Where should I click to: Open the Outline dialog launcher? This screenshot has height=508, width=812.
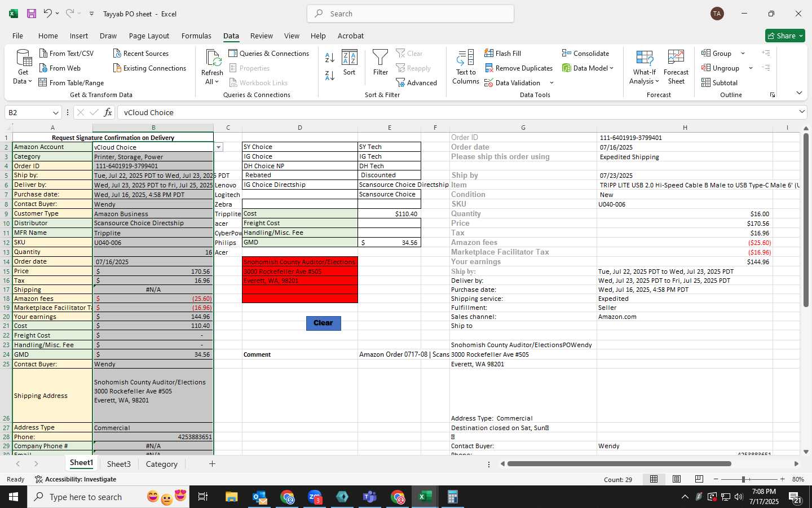(x=773, y=95)
